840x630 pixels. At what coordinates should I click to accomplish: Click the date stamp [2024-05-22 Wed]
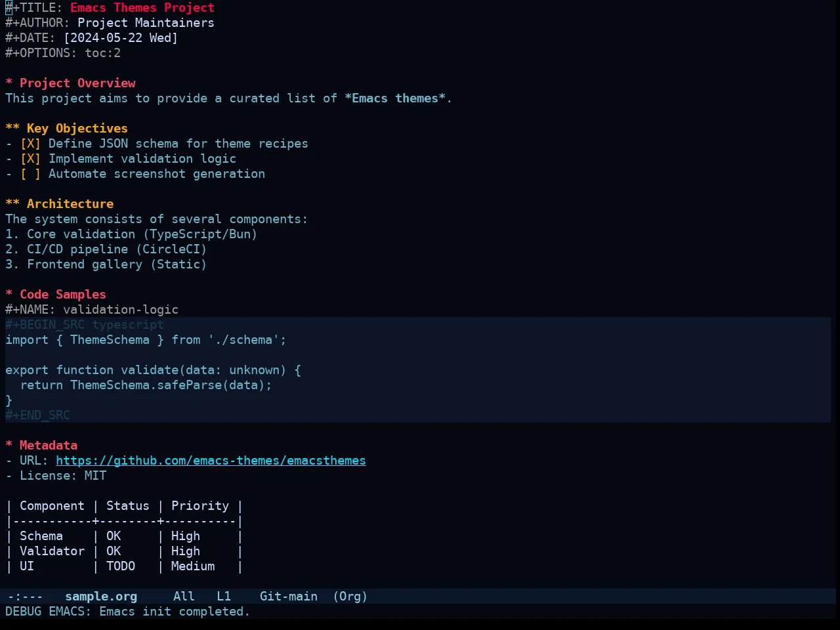121,38
